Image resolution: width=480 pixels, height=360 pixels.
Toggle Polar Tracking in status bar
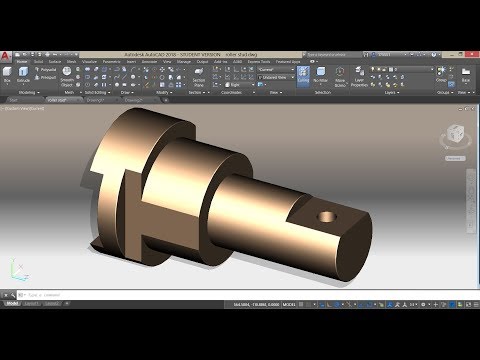[x=337, y=304]
